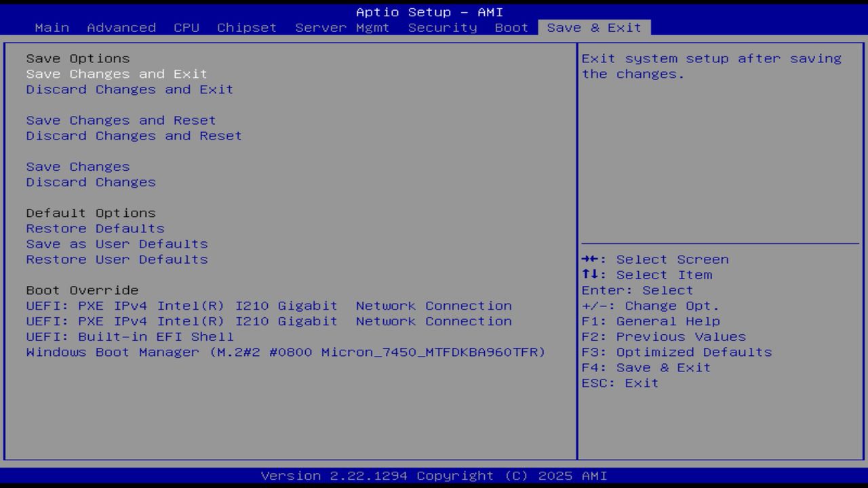Image resolution: width=868 pixels, height=488 pixels.
Task: Boot into the UEFI Built-in EFI Shell
Action: [x=129, y=336]
